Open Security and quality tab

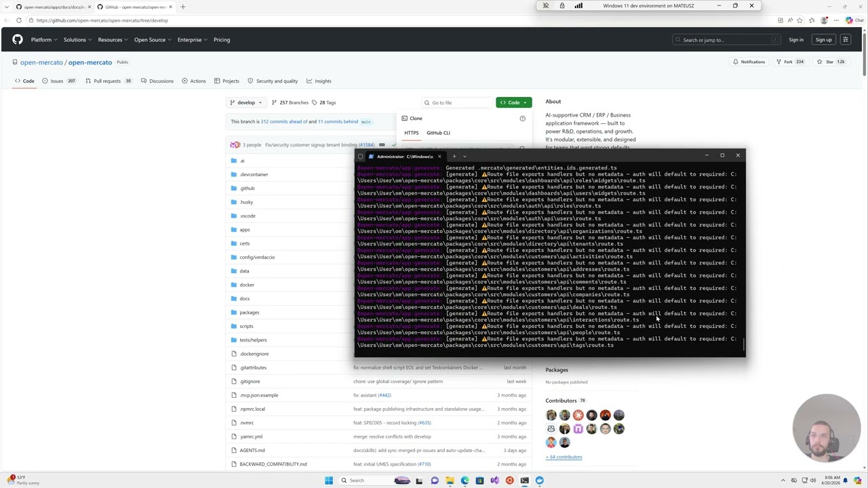273,81
